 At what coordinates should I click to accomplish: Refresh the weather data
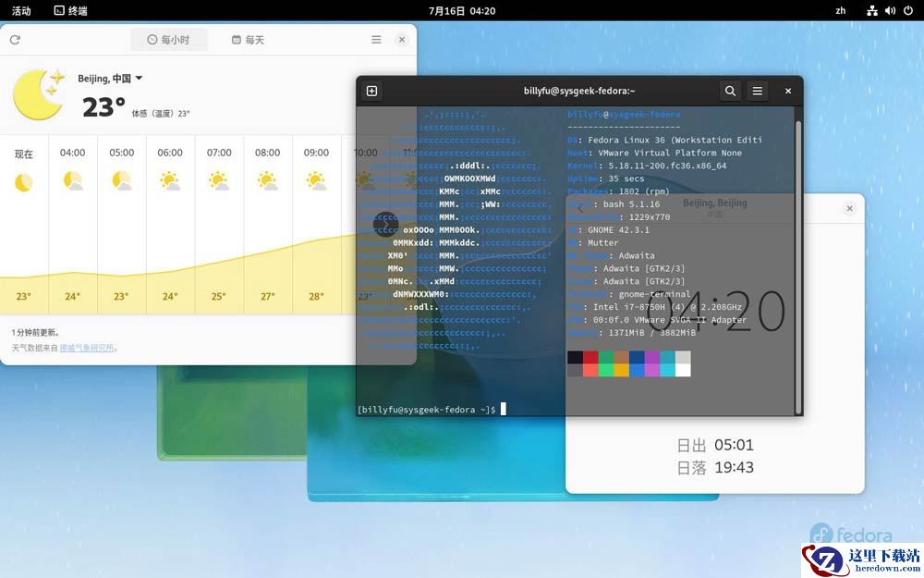click(x=16, y=40)
